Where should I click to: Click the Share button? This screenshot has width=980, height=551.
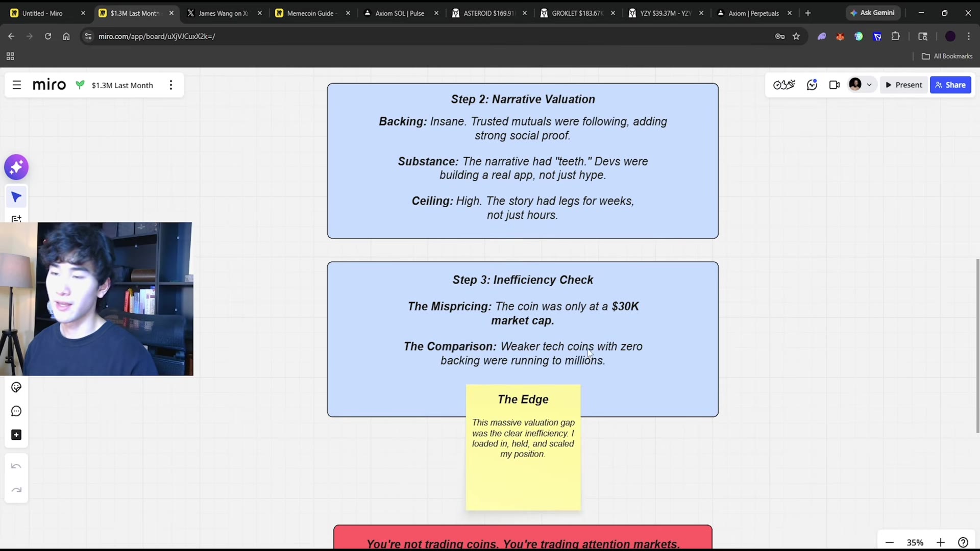(950, 85)
